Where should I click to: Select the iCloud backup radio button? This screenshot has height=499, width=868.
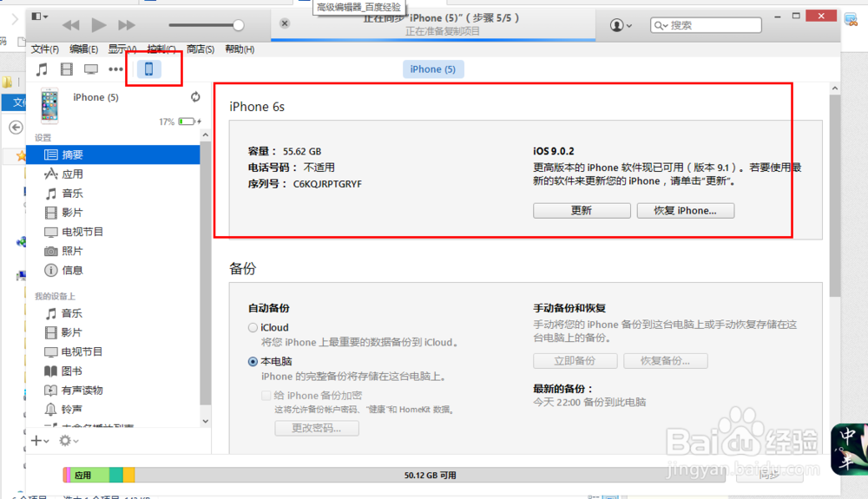253,327
